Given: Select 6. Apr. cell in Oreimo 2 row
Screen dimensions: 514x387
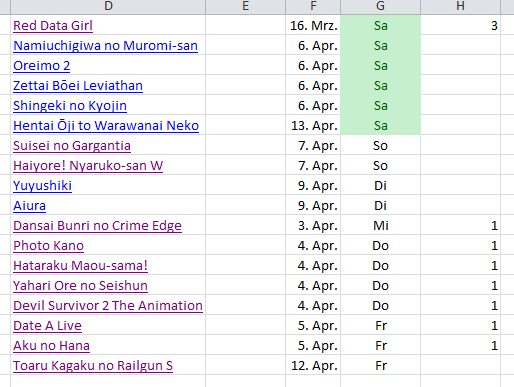Looking at the screenshot, I should coord(313,66).
